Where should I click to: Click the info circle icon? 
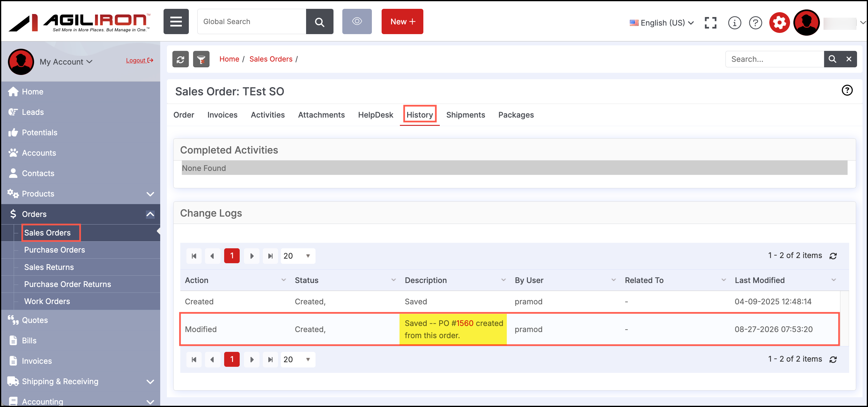coord(734,23)
